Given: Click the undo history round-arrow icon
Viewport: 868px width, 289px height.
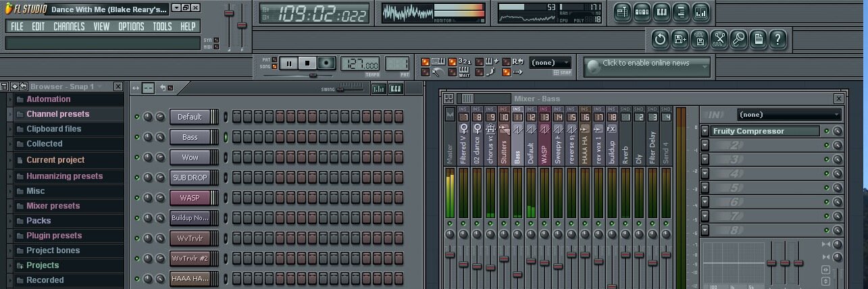Looking at the screenshot, I should [x=660, y=39].
